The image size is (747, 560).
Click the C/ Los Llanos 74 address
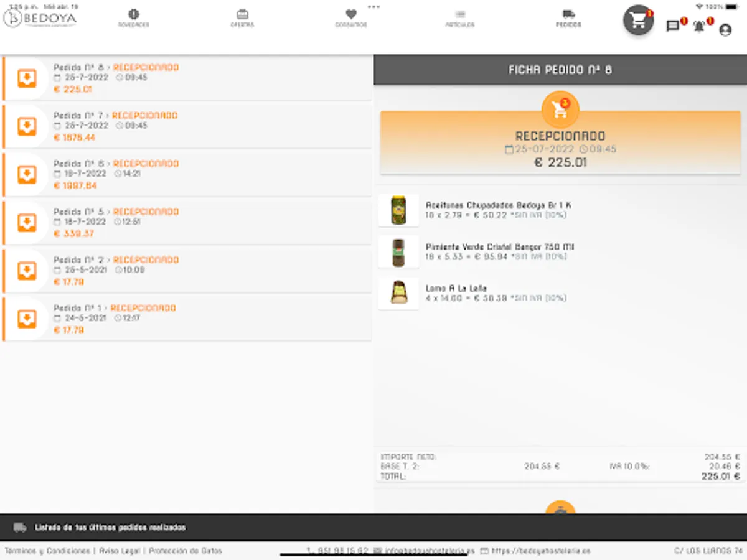point(708,551)
